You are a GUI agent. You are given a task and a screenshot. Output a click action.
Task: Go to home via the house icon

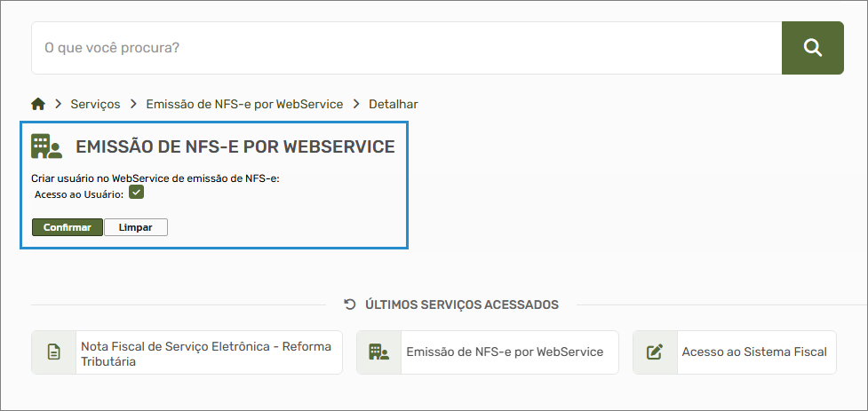38,104
